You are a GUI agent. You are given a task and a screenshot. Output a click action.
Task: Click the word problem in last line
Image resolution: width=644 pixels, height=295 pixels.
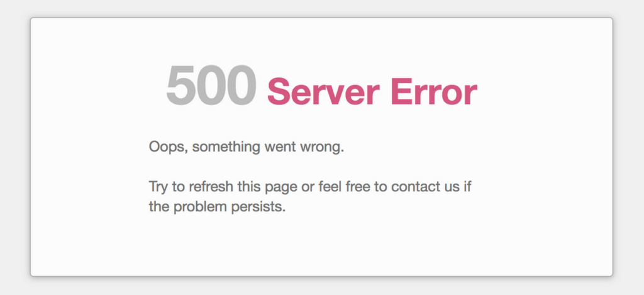tap(200, 207)
